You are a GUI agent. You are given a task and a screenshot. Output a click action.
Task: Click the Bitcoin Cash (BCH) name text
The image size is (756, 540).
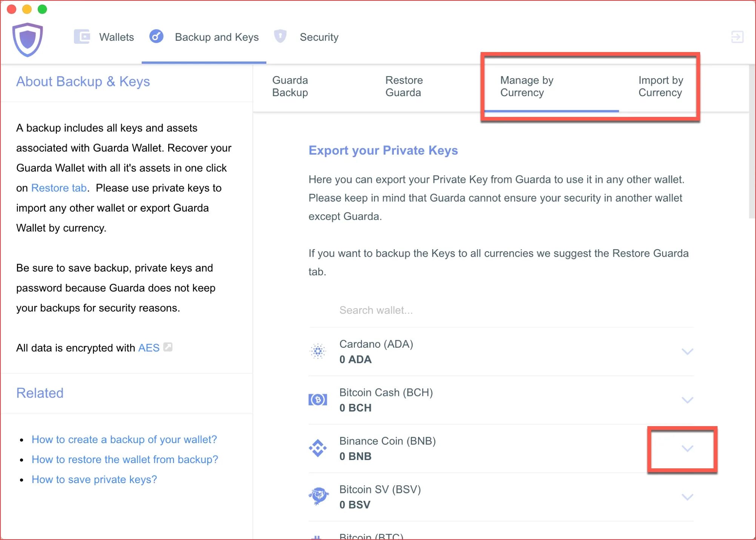pyautogui.click(x=386, y=392)
